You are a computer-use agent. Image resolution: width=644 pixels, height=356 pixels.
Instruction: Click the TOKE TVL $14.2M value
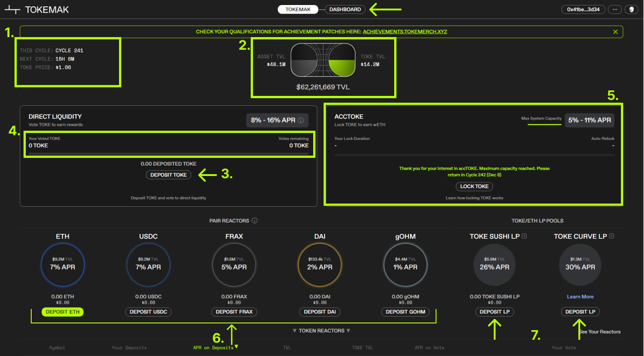(370, 64)
